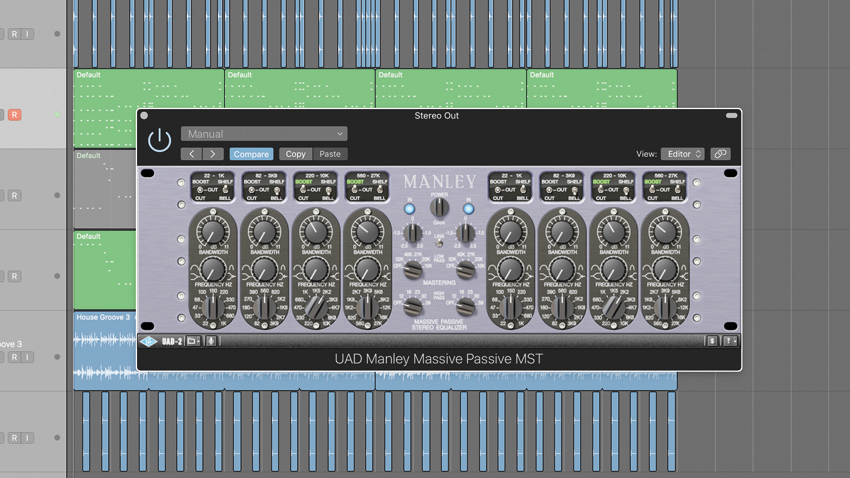
Task: Go to previous preset with left arrow
Action: (191, 154)
